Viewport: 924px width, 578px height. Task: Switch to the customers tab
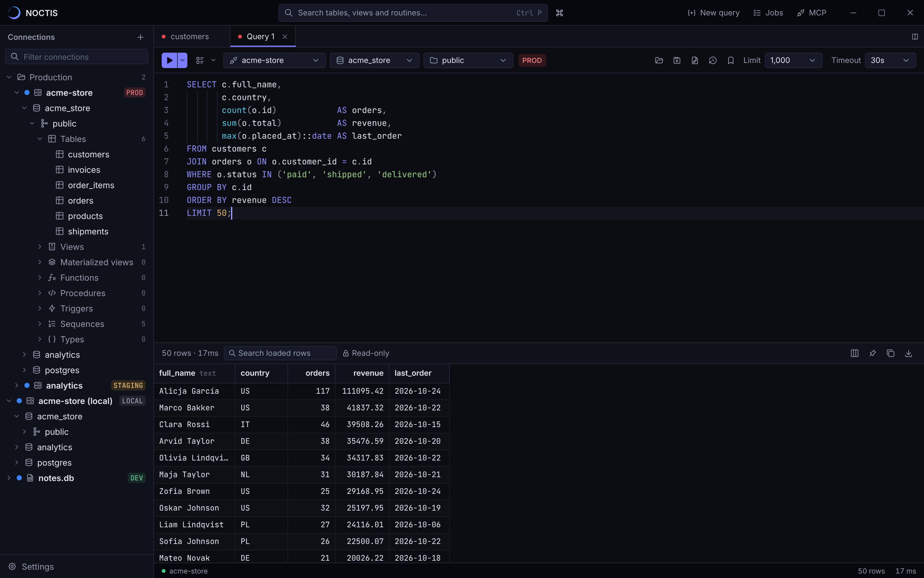(x=189, y=37)
